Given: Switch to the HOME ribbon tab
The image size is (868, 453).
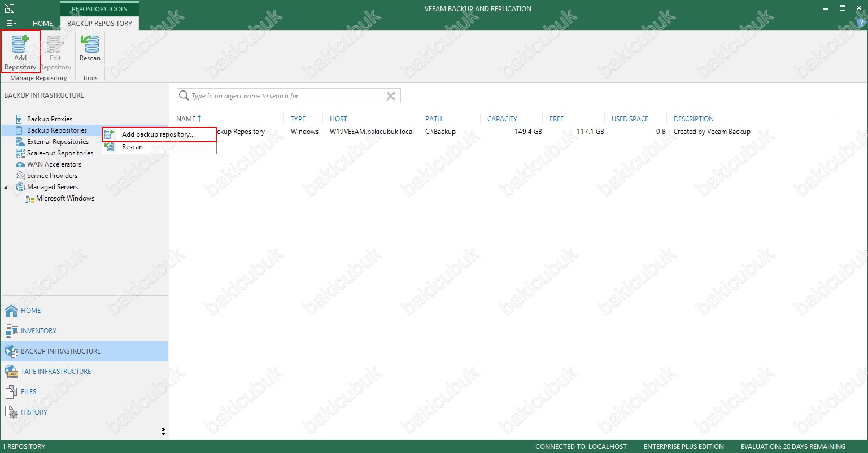Looking at the screenshot, I should [x=43, y=24].
